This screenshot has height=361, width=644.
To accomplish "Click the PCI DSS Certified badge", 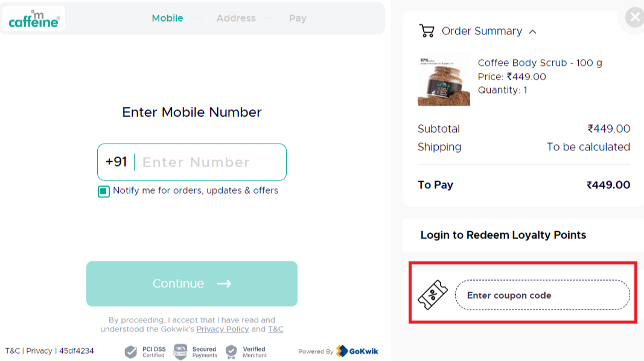I will tap(145, 352).
